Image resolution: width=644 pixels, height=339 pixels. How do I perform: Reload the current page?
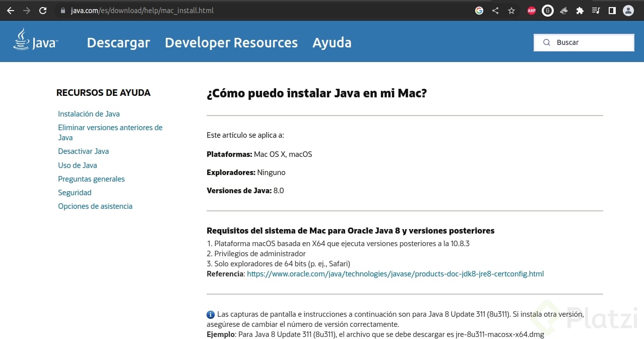(43, 10)
